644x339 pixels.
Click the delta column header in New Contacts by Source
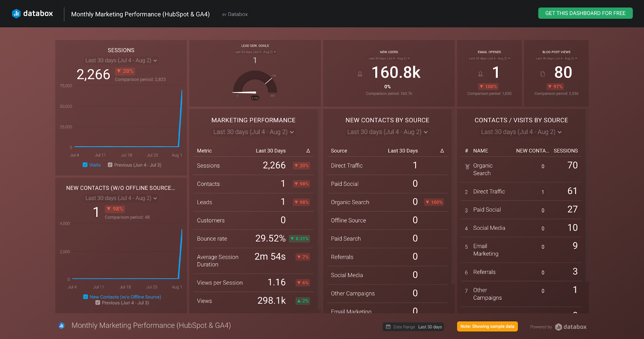pyautogui.click(x=442, y=151)
